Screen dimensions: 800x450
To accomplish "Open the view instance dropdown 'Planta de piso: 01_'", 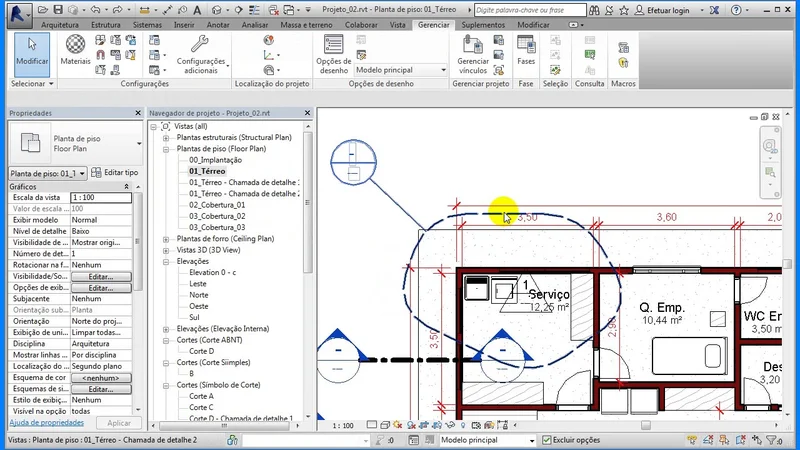I will point(48,173).
